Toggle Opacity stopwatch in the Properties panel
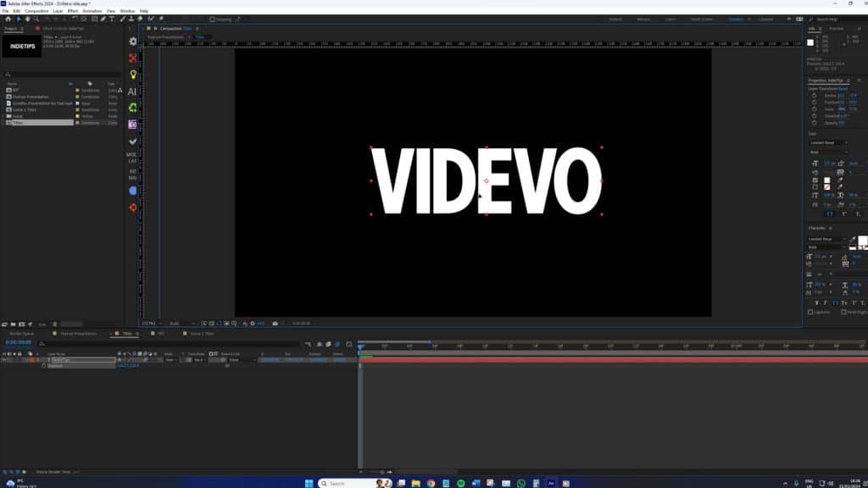The height and width of the screenshot is (488, 868). [x=815, y=123]
